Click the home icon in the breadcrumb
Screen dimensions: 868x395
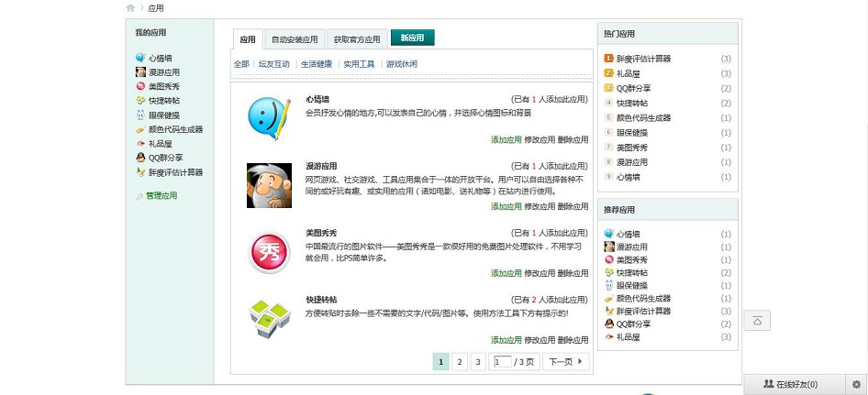click(130, 7)
